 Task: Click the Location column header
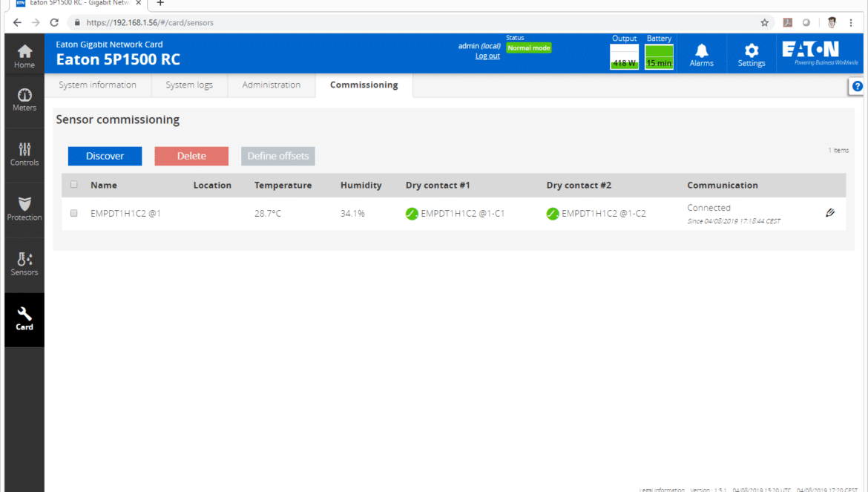tap(212, 186)
